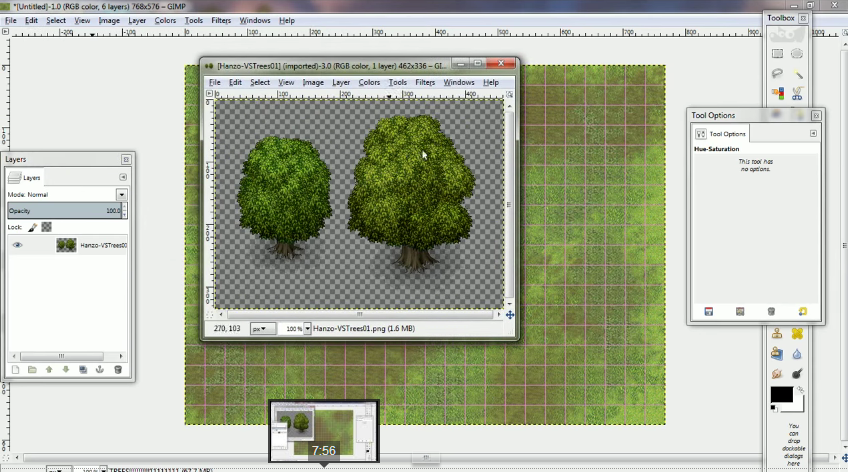This screenshot has height=472, width=848.
Task: Close the Layers dock panel
Action: 126,159
